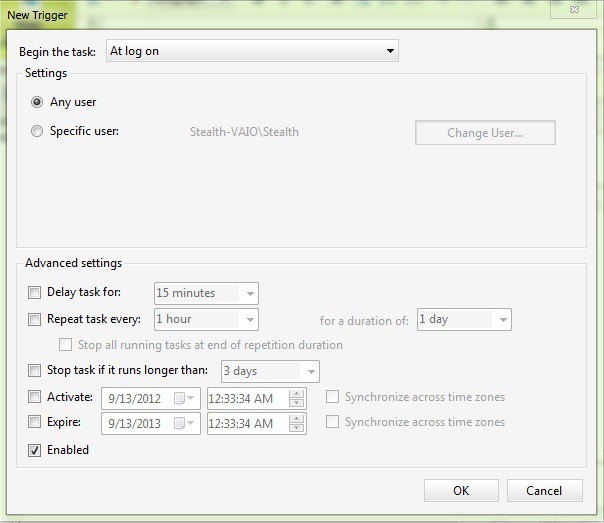Decrease the Expire time with down arrow
Viewport: 604px width, 523px height.
point(296,428)
